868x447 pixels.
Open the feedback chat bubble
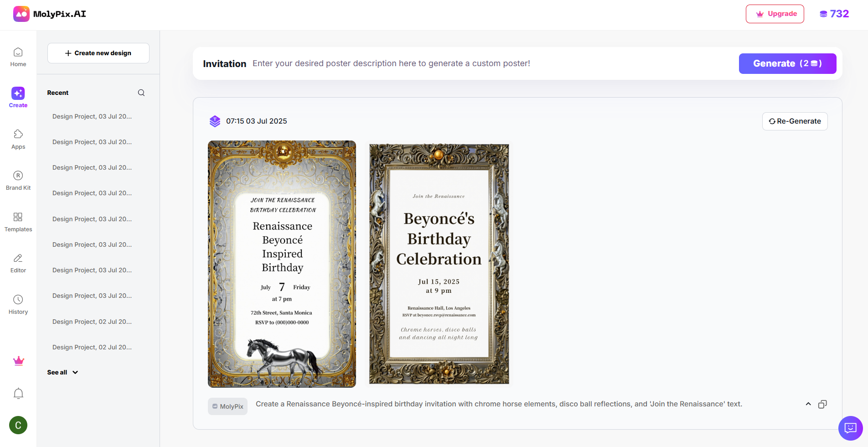(851, 428)
